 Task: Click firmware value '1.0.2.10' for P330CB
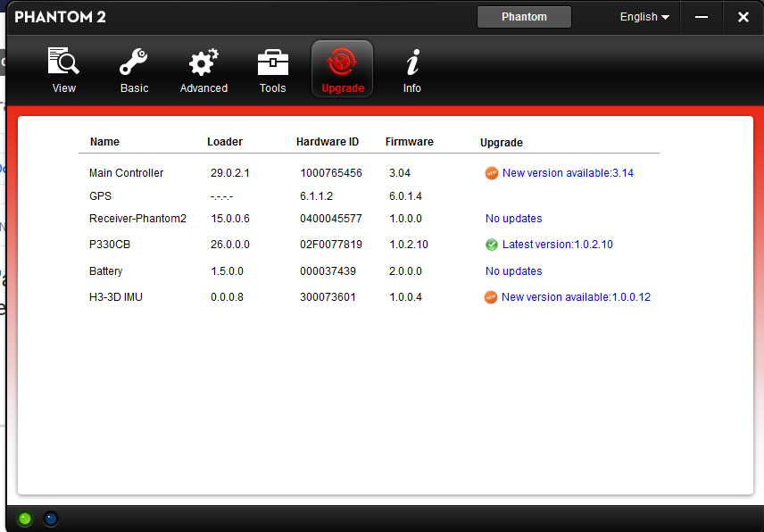coord(408,245)
